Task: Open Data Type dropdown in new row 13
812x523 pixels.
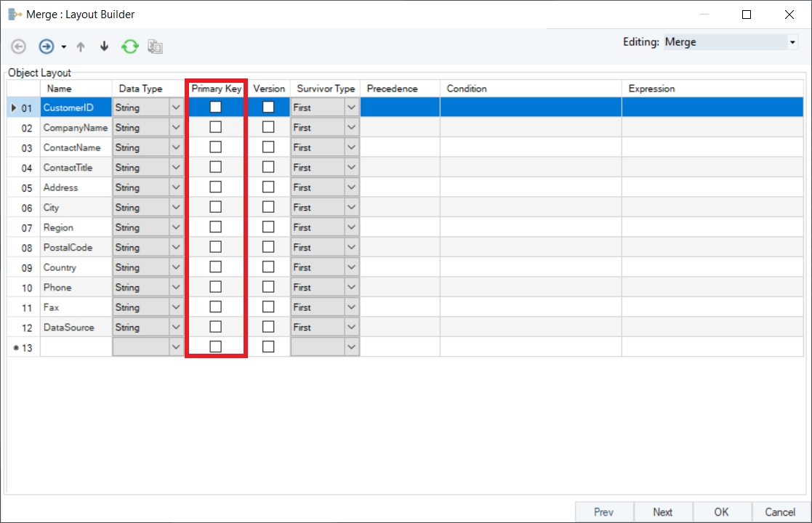Action: [x=176, y=347]
